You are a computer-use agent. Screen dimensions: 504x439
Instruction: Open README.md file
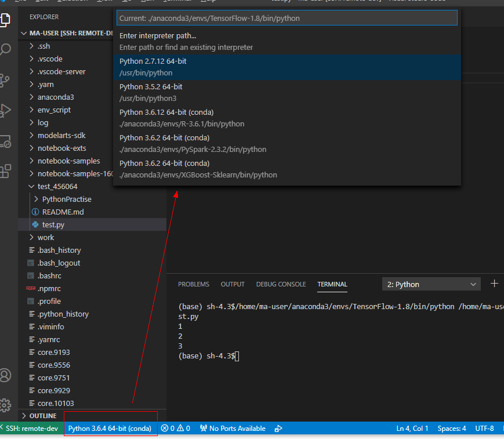click(93, 212)
